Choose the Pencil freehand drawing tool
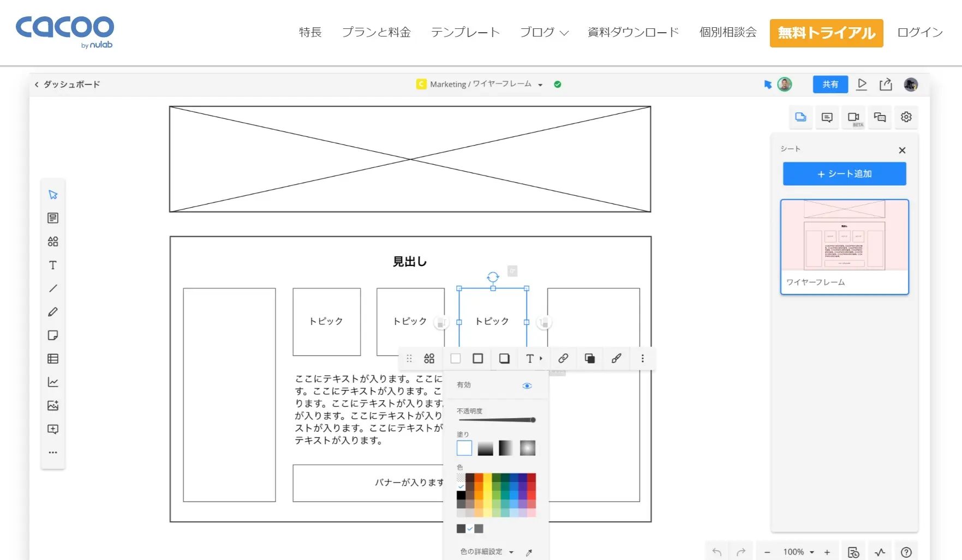 [x=53, y=312]
